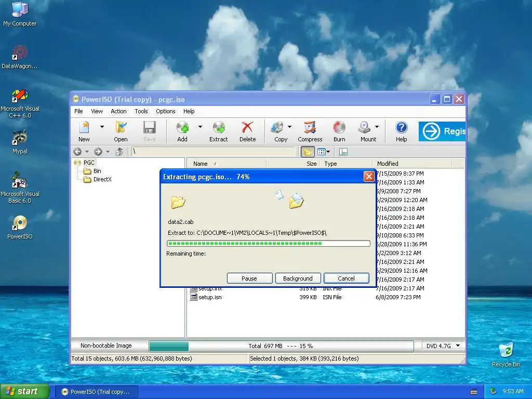Open the Options menu
The image size is (532, 399).
(x=166, y=111)
